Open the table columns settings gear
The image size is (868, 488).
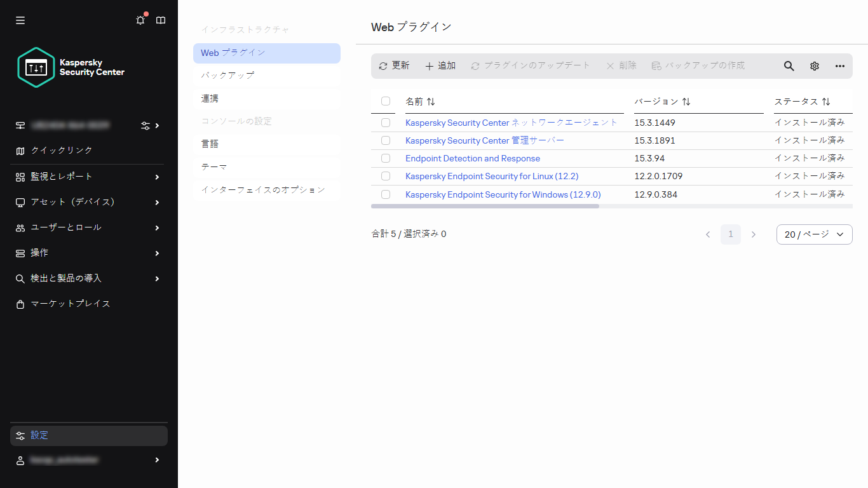click(x=814, y=65)
